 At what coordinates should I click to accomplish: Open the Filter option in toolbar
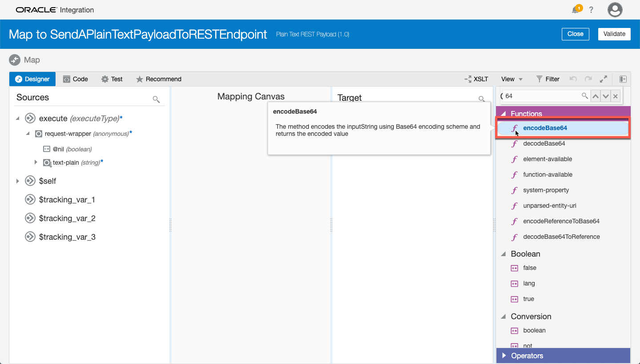(x=548, y=79)
